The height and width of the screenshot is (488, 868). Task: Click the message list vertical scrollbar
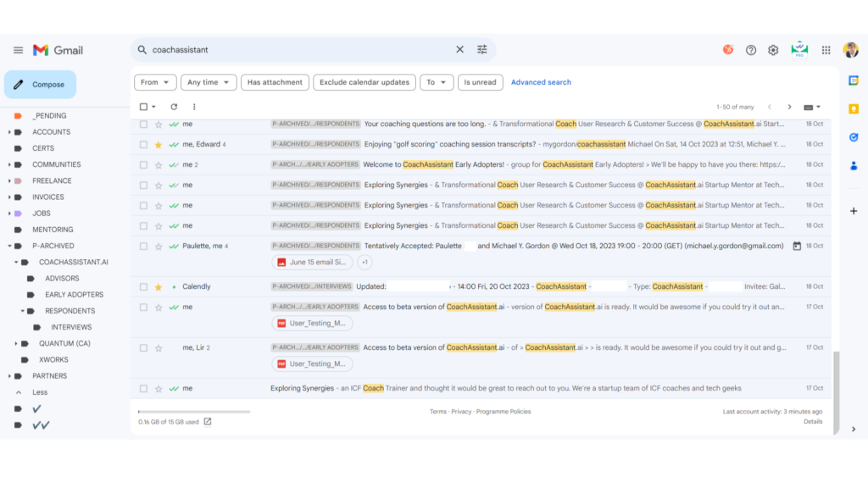(x=836, y=393)
